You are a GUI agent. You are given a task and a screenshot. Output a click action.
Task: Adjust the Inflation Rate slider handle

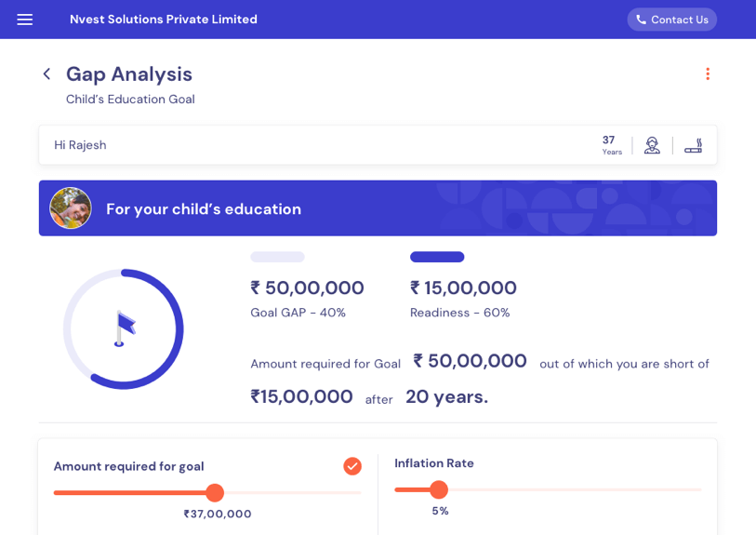[x=439, y=489]
